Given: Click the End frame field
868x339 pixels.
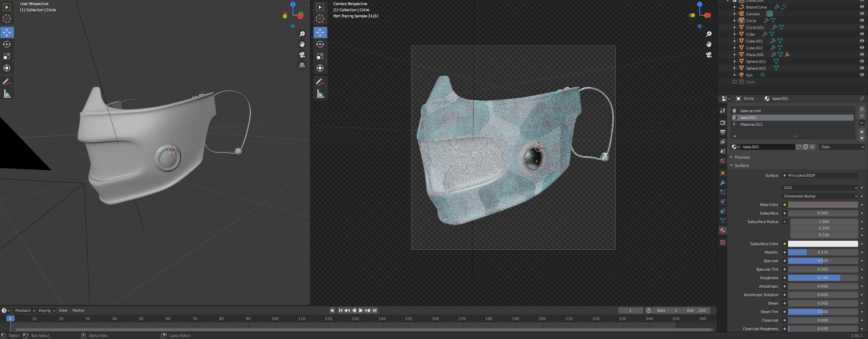Looking at the screenshot, I should 696,310.
